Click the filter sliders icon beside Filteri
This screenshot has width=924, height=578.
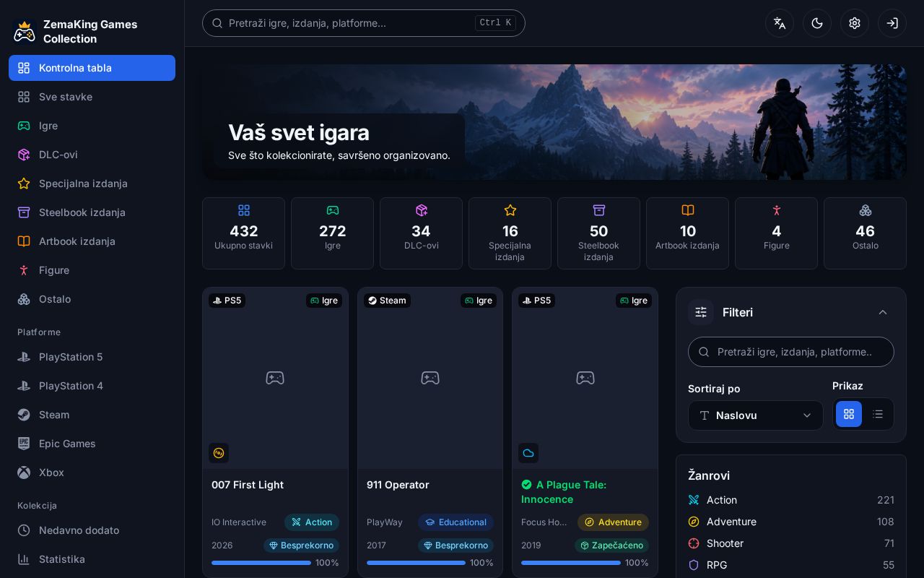click(701, 312)
